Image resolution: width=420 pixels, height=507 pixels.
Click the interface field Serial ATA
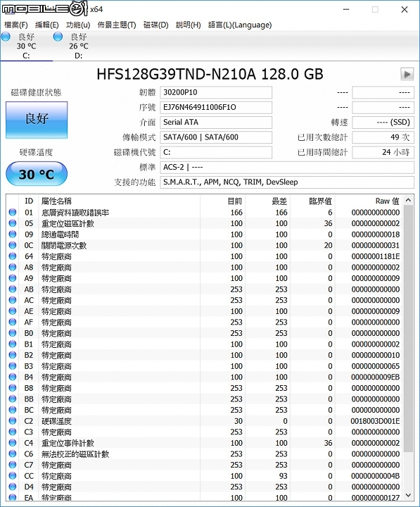pyautogui.click(x=216, y=123)
